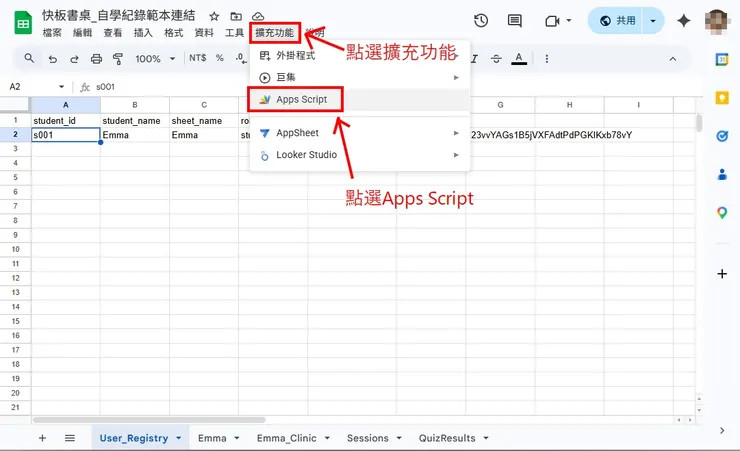
Task: Open the 擴充功能 menu
Action: coord(275,33)
